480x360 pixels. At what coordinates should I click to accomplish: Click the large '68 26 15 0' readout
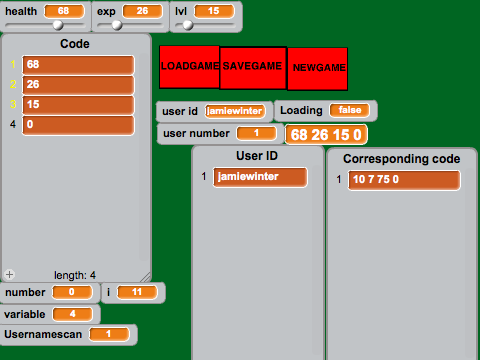point(326,135)
